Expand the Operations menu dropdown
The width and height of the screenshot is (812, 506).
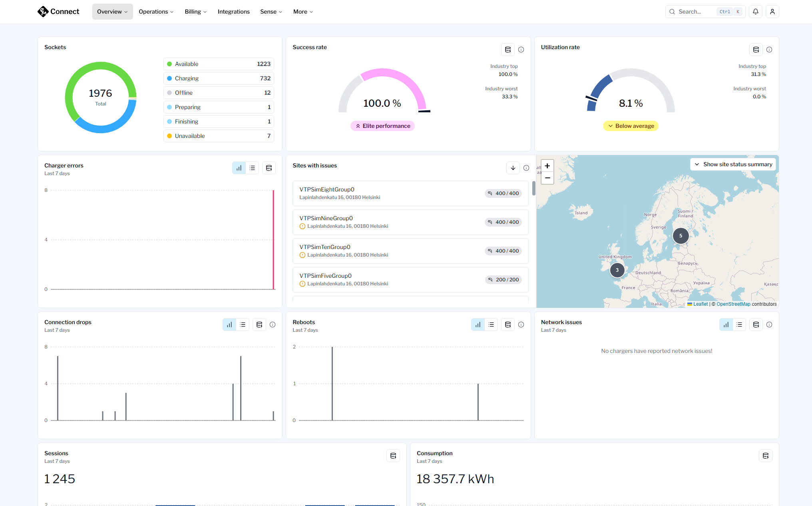156,12
